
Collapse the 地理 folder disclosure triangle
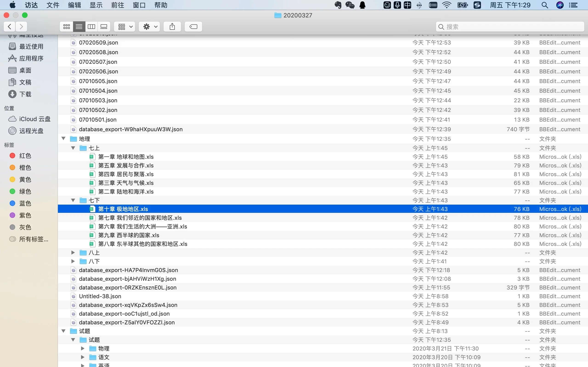pyautogui.click(x=63, y=139)
